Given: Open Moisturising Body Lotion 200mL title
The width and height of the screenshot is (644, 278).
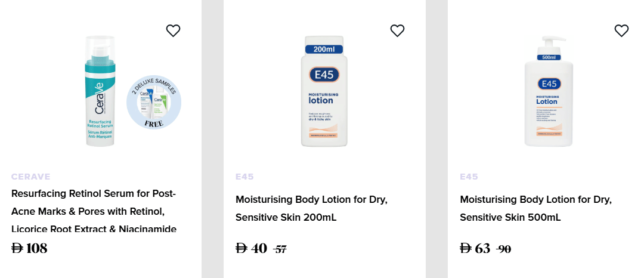Looking at the screenshot, I should point(311,200).
